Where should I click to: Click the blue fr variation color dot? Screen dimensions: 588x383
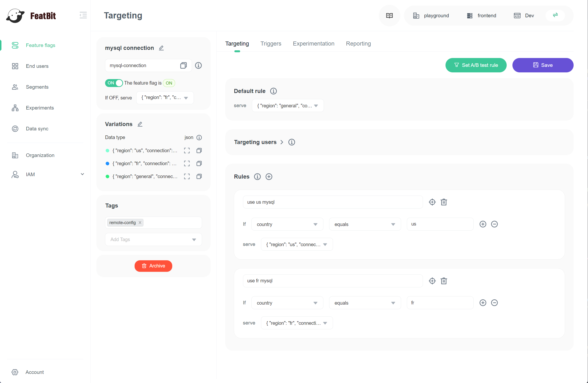click(107, 164)
